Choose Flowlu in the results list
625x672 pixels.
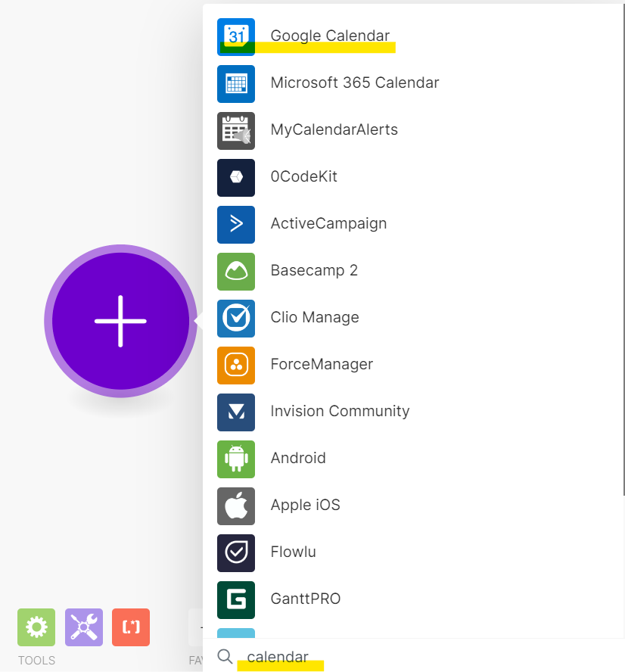click(x=293, y=552)
